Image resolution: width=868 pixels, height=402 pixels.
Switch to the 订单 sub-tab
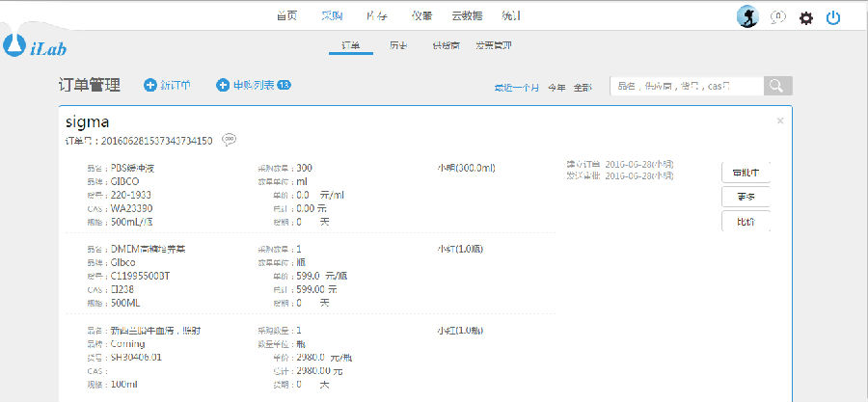[351, 46]
